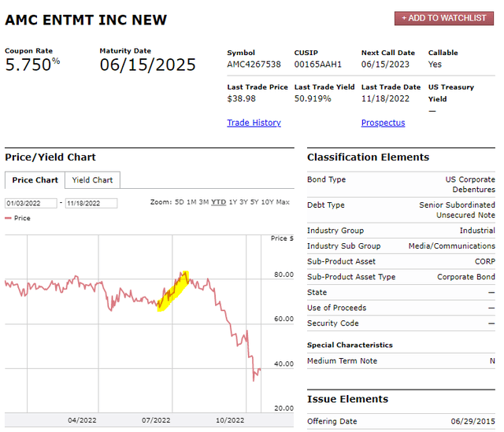
Task: Click the Issue Elements heading
Action: tap(347, 399)
